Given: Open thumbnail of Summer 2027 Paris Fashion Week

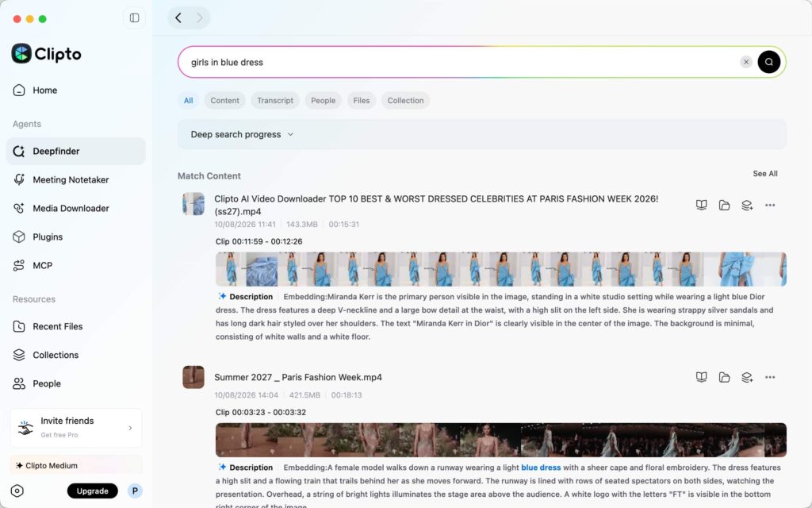Looking at the screenshot, I should (x=193, y=377).
